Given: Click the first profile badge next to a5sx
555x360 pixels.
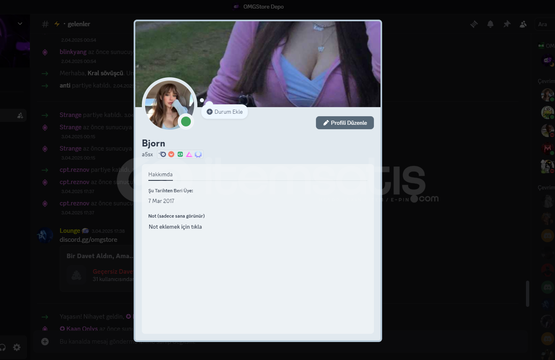Looking at the screenshot, I should [162, 154].
